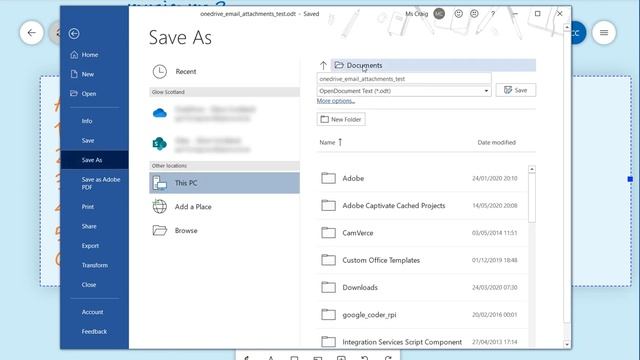The height and width of the screenshot is (360, 640).
Task: Click Save in the left sidebar
Action: (x=88, y=140)
